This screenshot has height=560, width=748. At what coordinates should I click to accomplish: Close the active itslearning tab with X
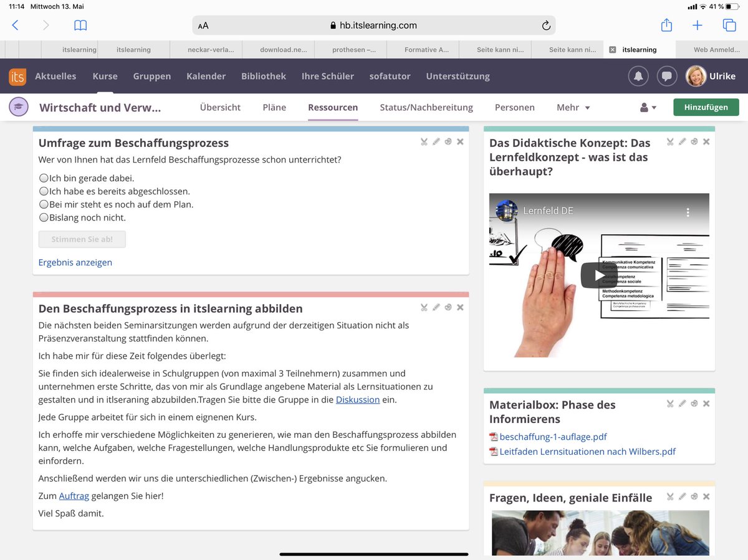(x=613, y=50)
